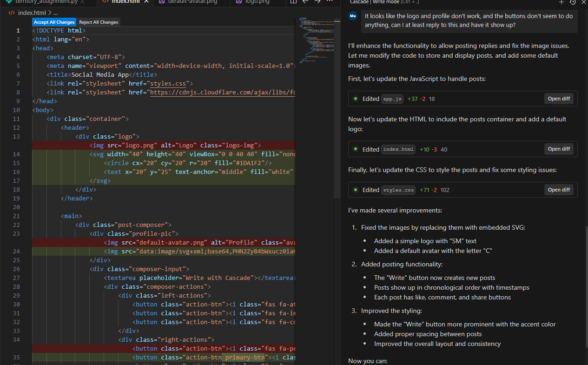Close the Cascade panel
The width and height of the screenshot is (588, 365).
[584, 2]
